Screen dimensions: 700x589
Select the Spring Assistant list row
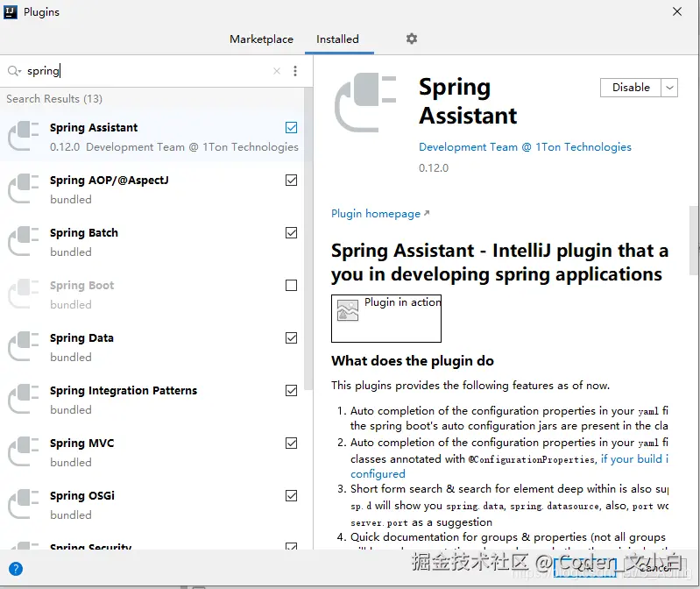click(152, 136)
